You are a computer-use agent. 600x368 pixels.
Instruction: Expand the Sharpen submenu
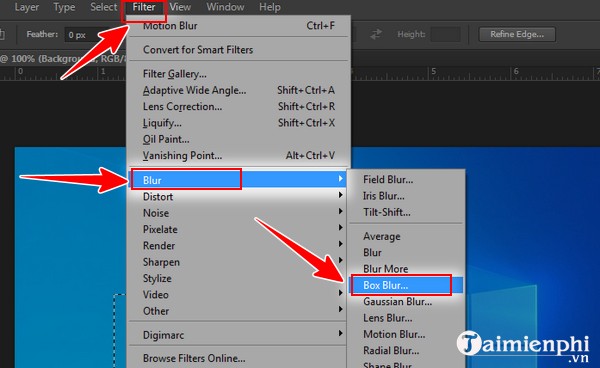(238, 262)
